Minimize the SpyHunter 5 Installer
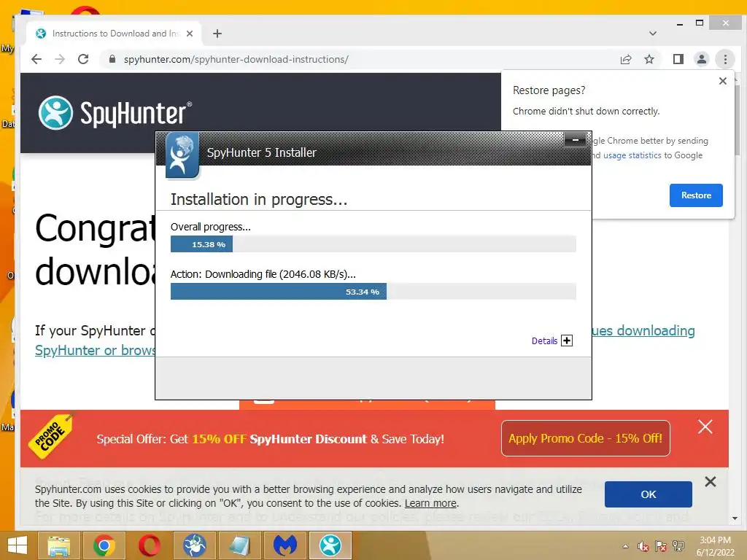 [576, 140]
